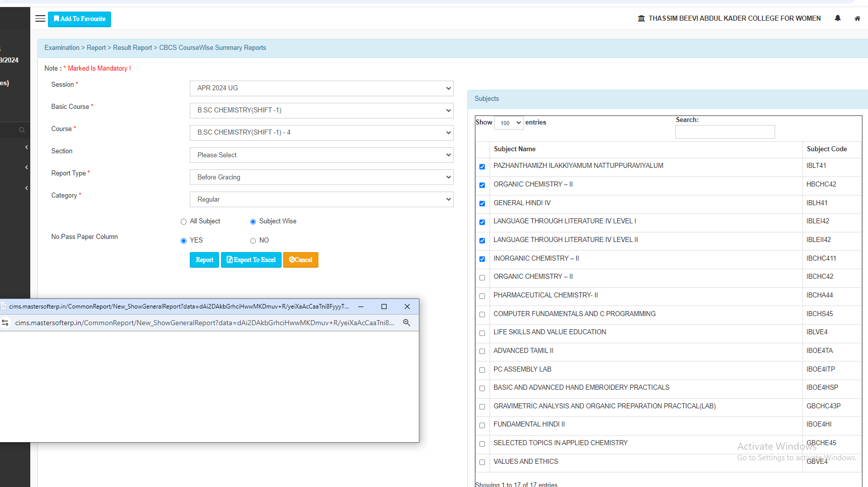Sort by the Subject Name column header
868x487 pixels.
[515, 149]
